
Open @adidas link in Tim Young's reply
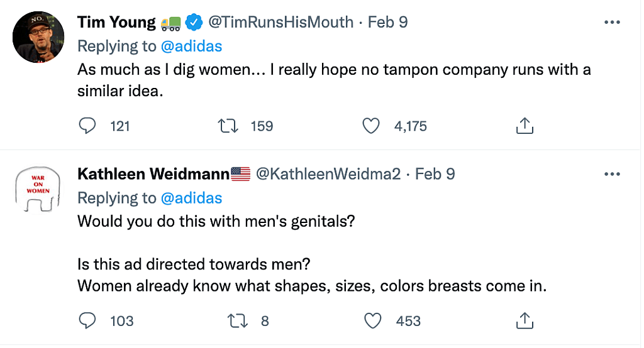pyautogui.click(x=191, y=46)
